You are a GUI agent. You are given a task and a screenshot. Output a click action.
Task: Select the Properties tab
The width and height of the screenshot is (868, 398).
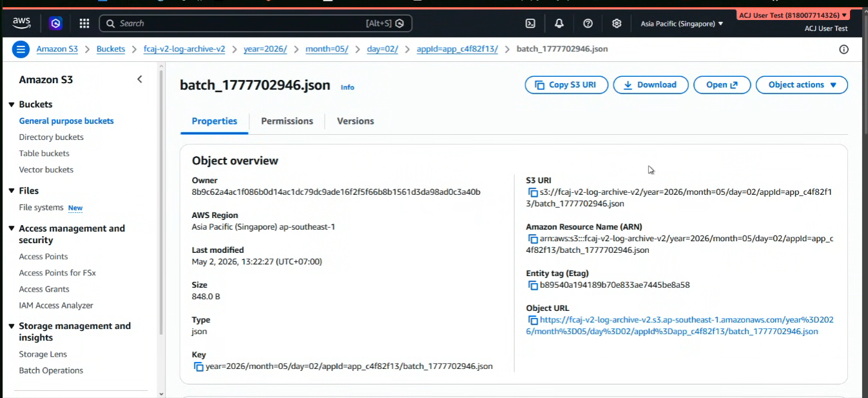(x=215, y=121)
